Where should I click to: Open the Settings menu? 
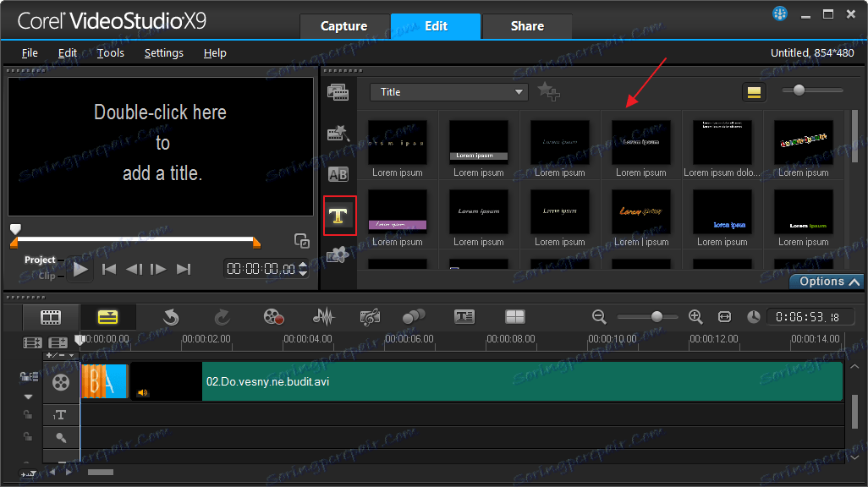(163, 52)
